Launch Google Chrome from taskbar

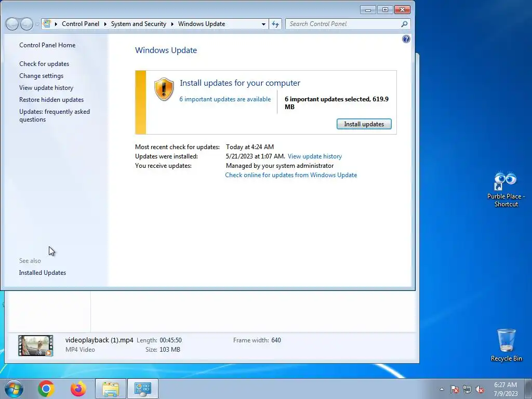[x=46, y=389]
